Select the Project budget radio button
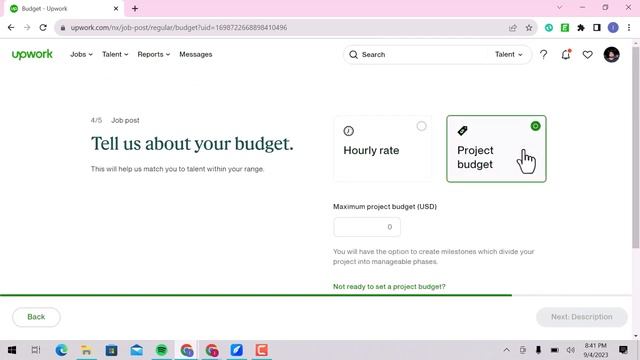This screenshot has width=640, height=360. [535, 126]
